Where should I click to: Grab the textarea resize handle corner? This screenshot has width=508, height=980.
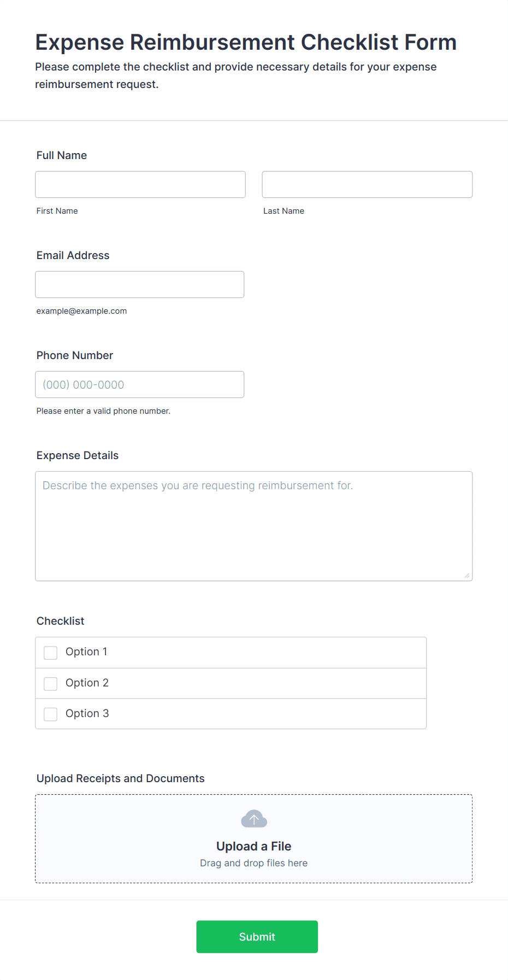[467, 576]
